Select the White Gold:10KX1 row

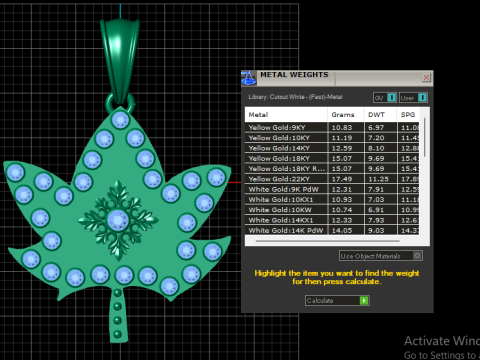[x=332, y=200]
